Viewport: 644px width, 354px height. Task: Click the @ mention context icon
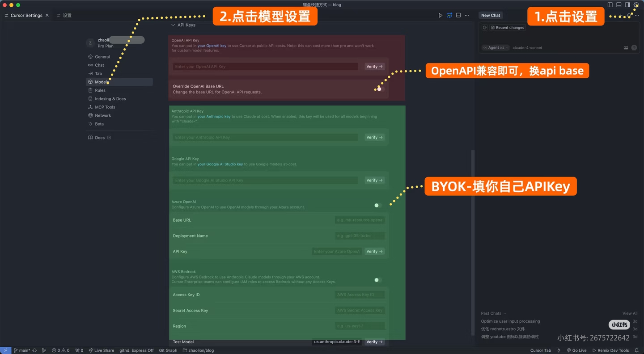pos(484,28)
